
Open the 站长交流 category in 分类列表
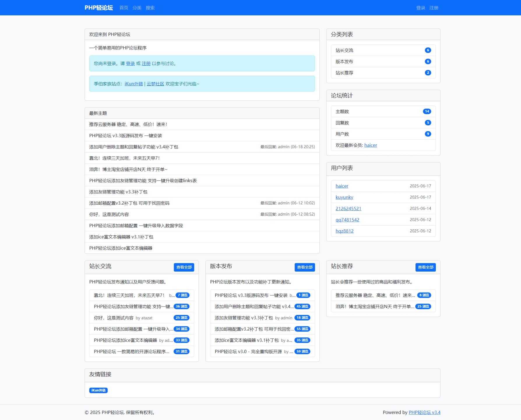point(344,50)
